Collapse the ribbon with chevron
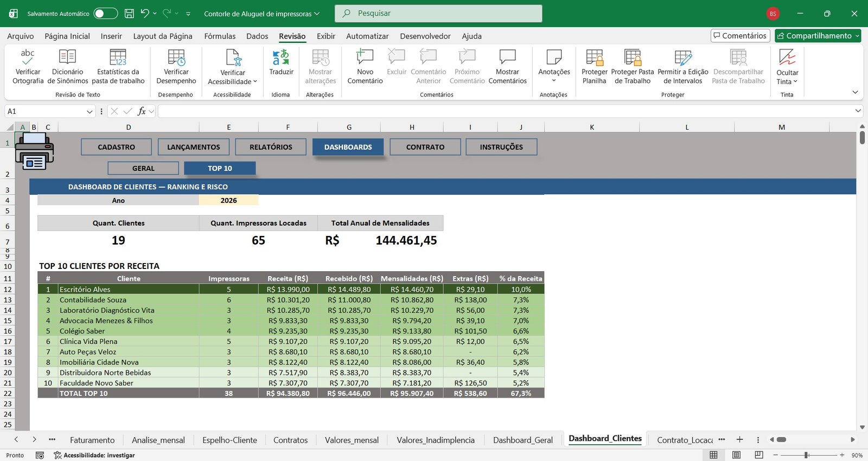868x461 pixels. click(x=856, y=92)
